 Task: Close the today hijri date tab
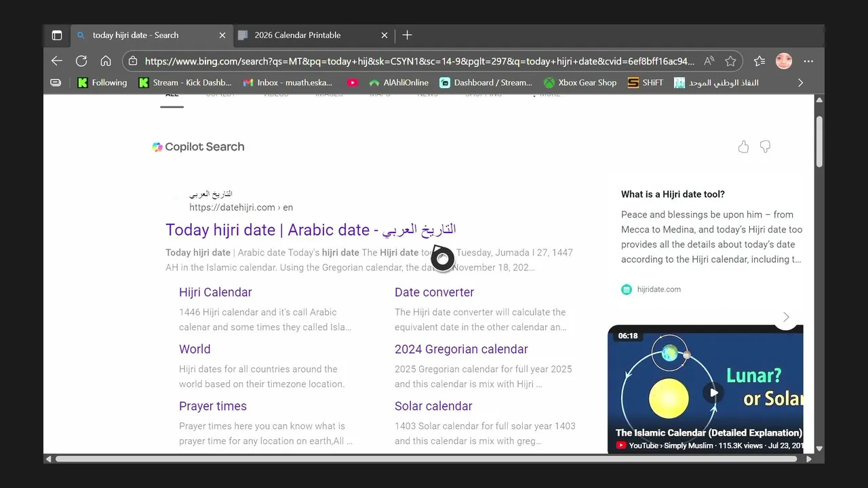(222, 35)
